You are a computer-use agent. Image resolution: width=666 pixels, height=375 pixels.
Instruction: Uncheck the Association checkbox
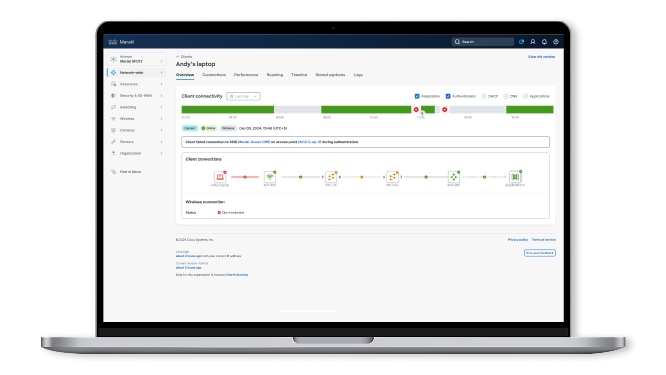coord(417,96)
